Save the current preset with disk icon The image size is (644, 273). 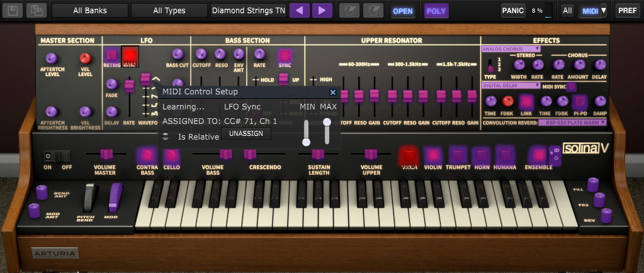[x=13, y=10]
